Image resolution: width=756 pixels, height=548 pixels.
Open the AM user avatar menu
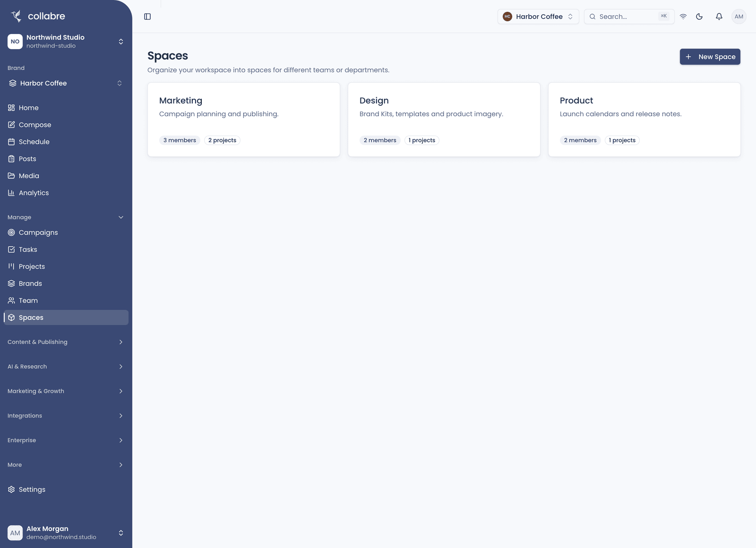(x=739, y=17)
